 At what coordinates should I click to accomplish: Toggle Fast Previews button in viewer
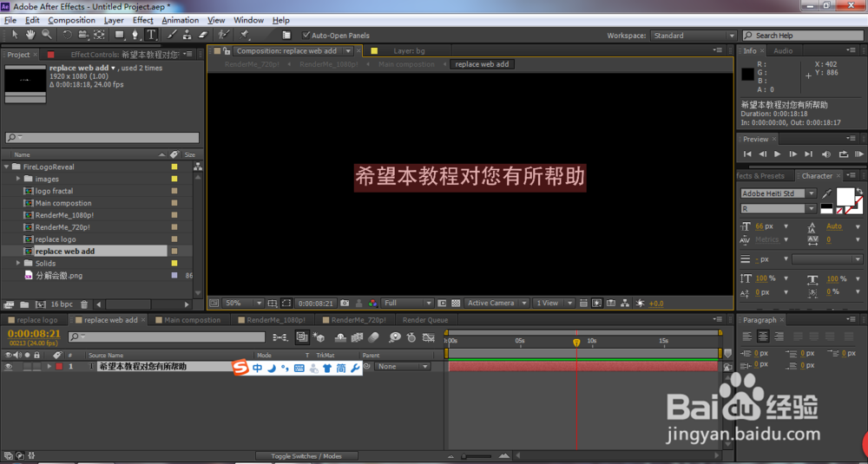(x=597, y=303)
